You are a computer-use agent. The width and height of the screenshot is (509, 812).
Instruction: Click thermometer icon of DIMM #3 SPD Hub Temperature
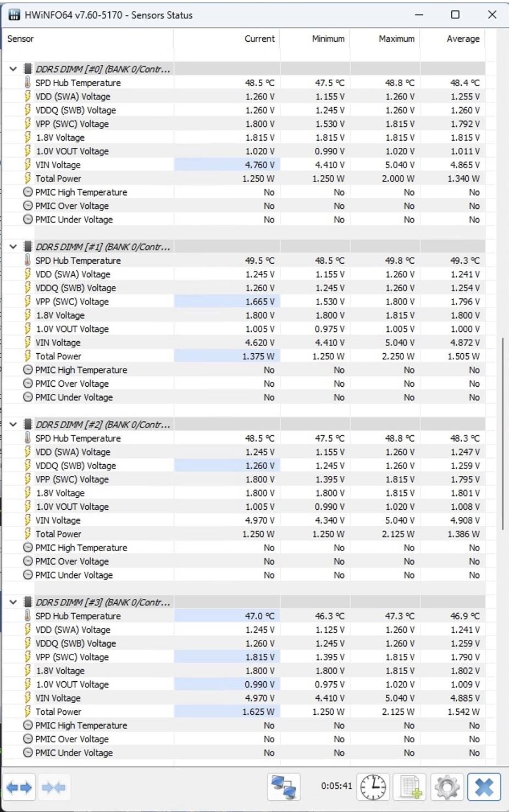(x=27, y=616)
